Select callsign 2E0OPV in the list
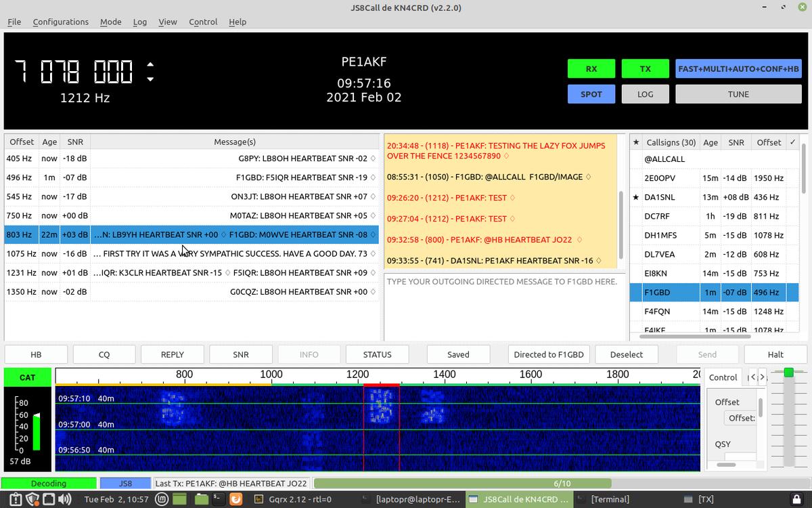 tap(714, 178)
